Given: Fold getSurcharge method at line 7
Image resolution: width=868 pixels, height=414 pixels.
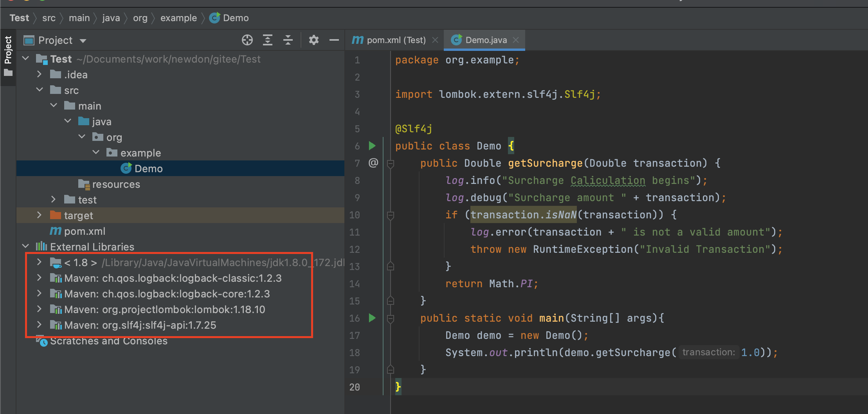Looking at the screenshot, I should (x=390, y=164).
